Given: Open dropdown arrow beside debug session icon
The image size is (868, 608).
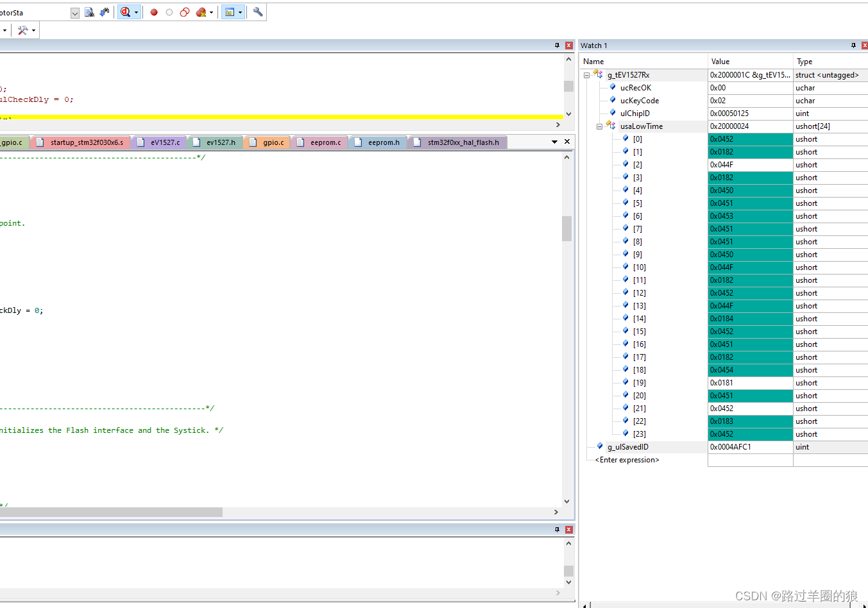Looking at the screenshot, I should 136,12.
